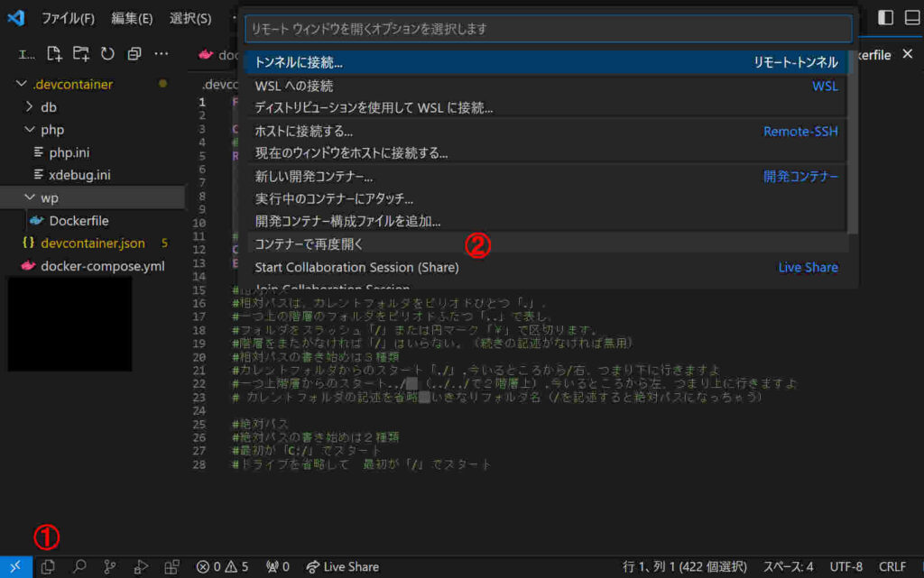Open the Run and Debug icon
The height and width of the screenshot is (578, 924).
[x=141, y=567]
